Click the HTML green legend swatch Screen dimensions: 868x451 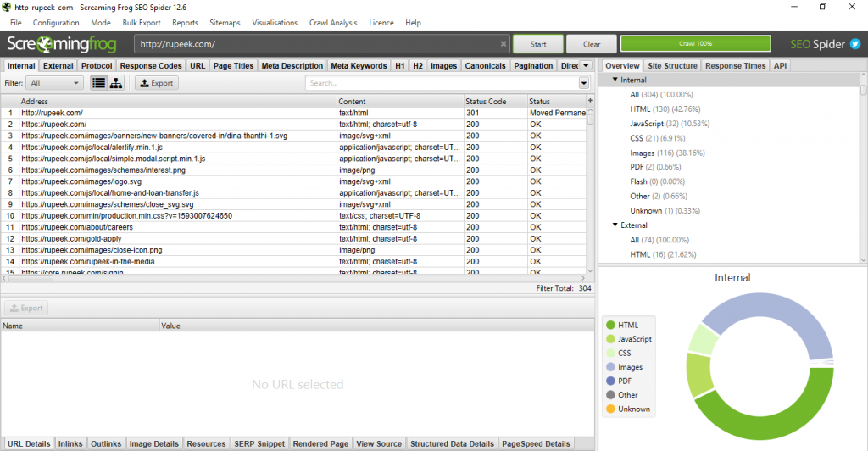(610, 325)
